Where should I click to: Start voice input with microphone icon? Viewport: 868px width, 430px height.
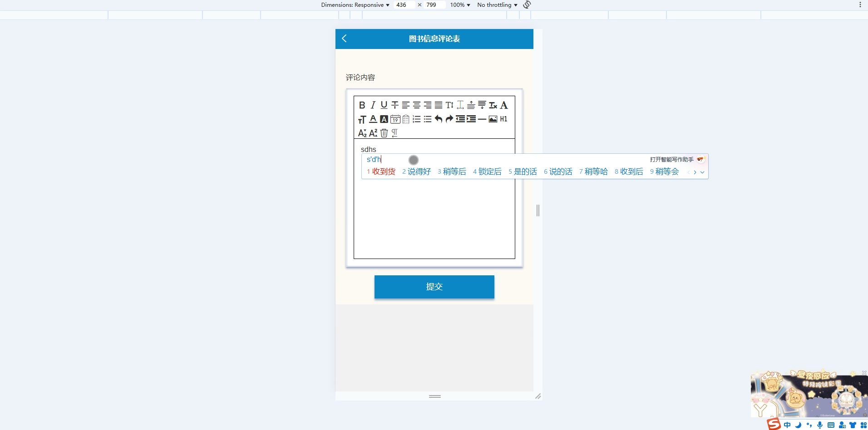820,425
